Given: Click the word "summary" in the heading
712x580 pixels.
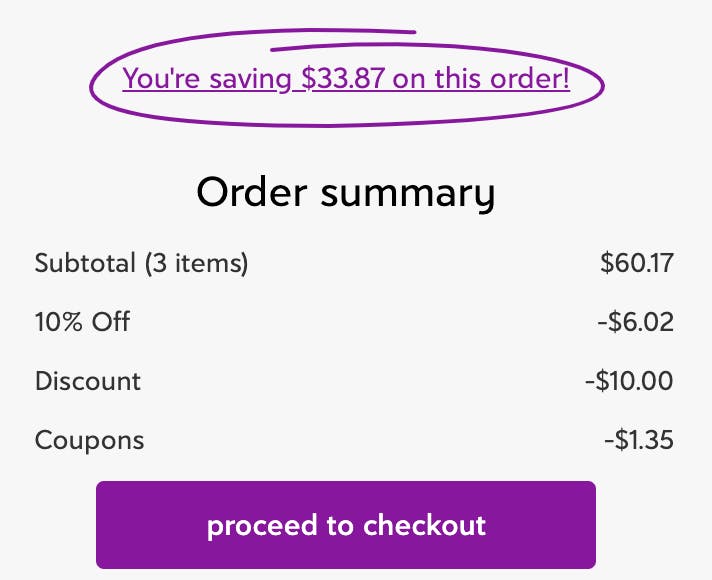Looking at the screenshot, I should click(x=407, y=192).
